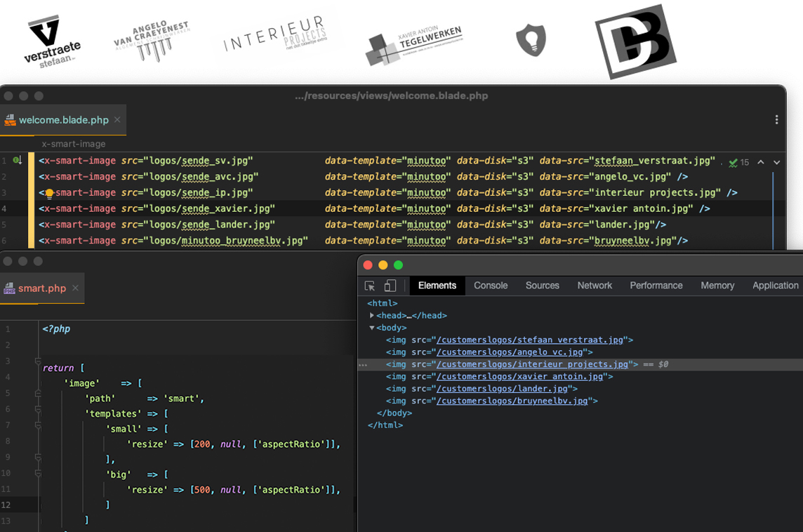The image size is (803, 532).
Task: Open the interieur_projects.jpg source link
Action: 532,364
